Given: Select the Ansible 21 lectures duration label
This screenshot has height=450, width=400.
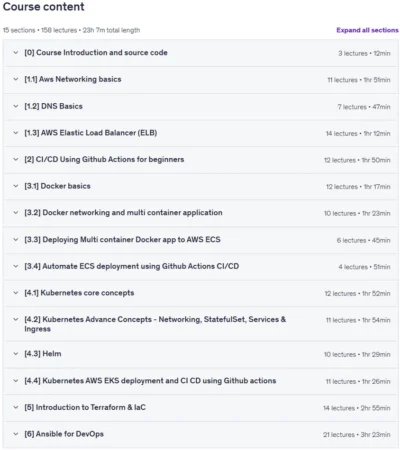Looking at the screenshot, I should click(x=357, y=435).
